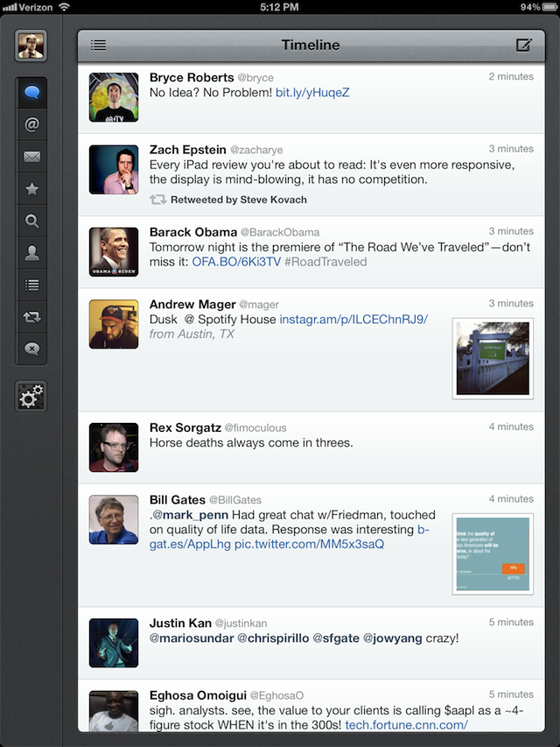Tap the Bryce Roberts name

tap(192, 77)
